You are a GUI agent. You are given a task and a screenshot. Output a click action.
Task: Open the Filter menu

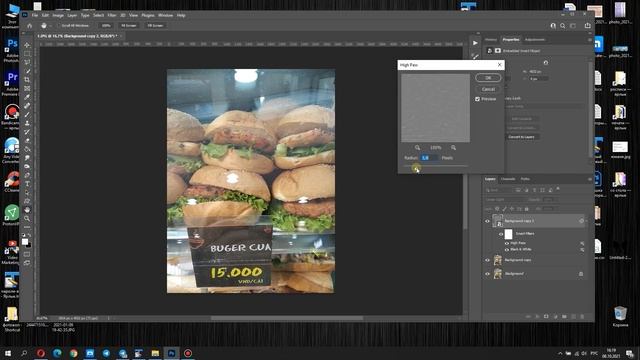(111, 16)
